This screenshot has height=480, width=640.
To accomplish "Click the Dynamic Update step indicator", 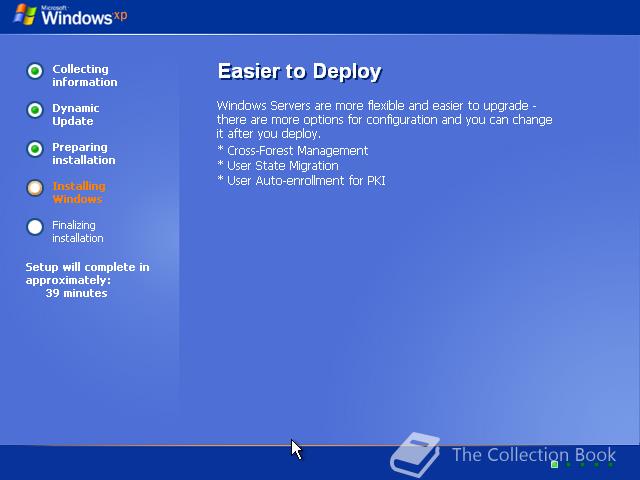I will click(x=35, y=110).
